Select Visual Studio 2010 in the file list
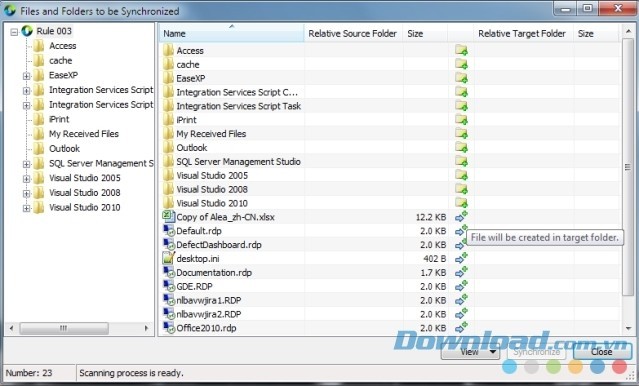This screenshot has width=639, height=386. coord(212,203)
